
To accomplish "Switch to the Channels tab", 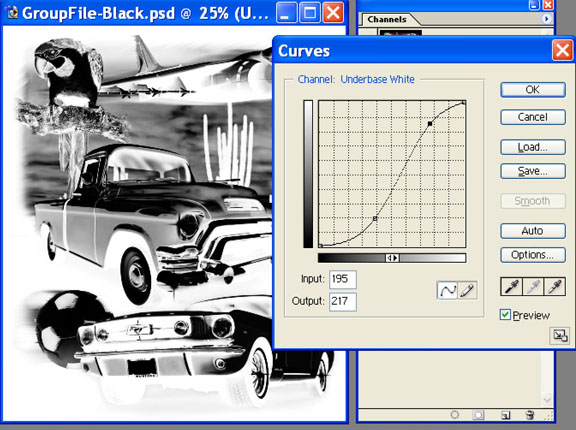I will tap(387, 19).
